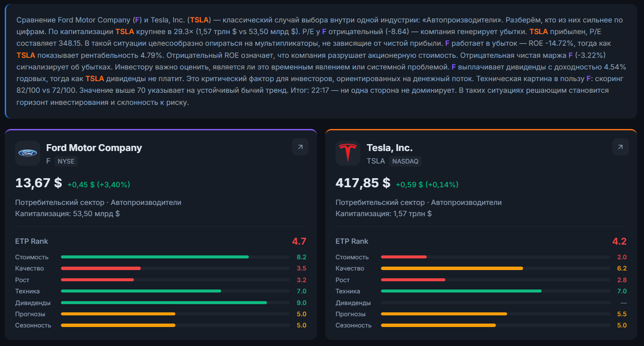Click the ETP Rank label in Ford card

[x=32, y=241]
